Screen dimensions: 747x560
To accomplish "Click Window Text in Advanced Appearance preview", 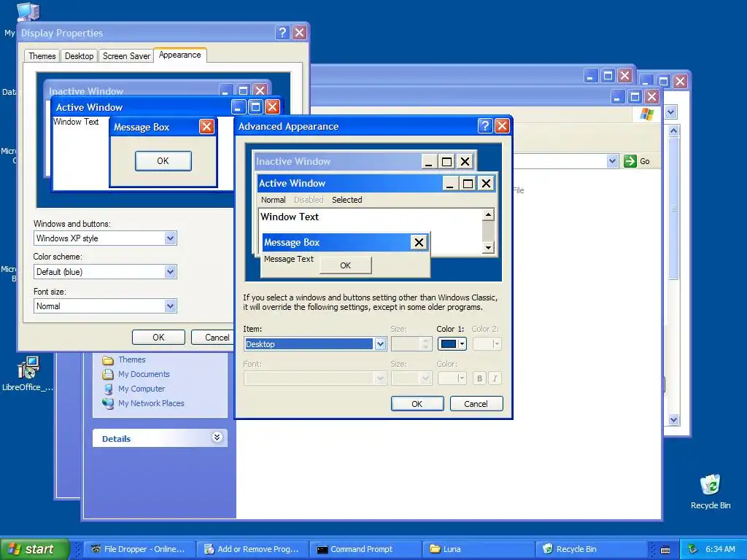I will [290, 217].
